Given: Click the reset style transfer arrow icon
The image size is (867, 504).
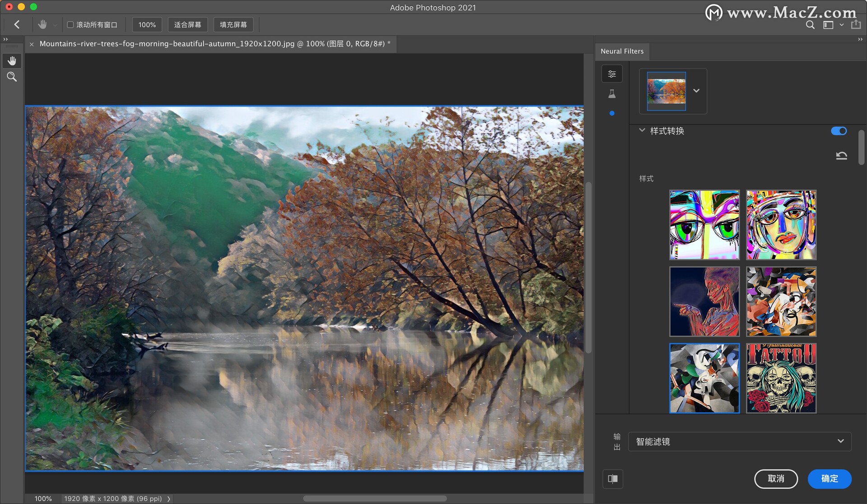Looking at the screenshot, I should (841, 156).
